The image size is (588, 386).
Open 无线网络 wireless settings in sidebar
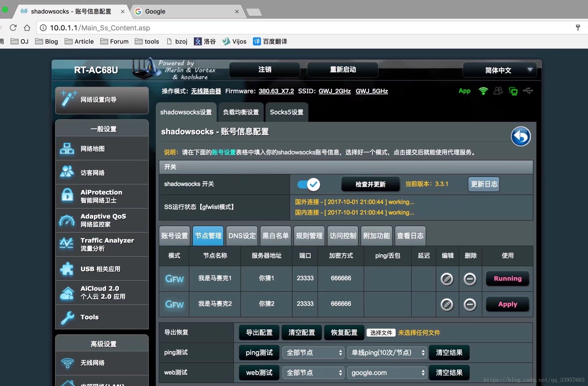(102, 363)
